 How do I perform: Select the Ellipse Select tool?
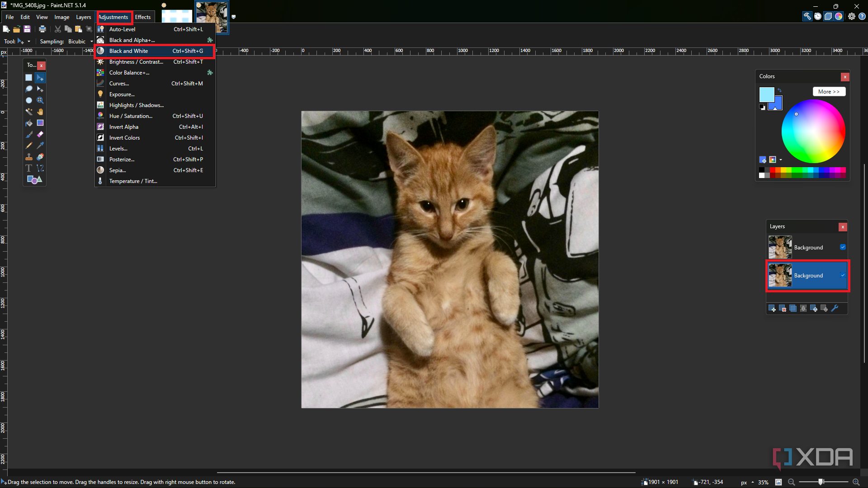tap(29, 100)
